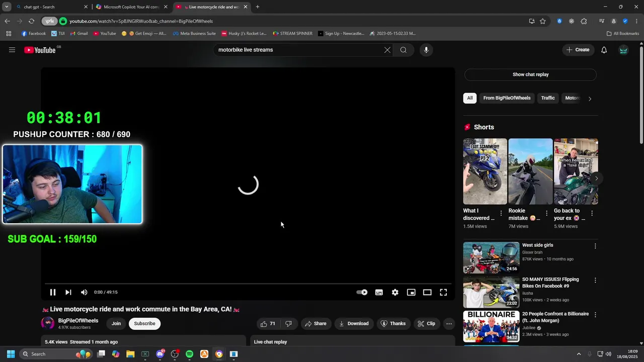The width and height of the screenshot is (644, 362).
Task: Switch to the miniplayer
Action: [x=411, y=292]
